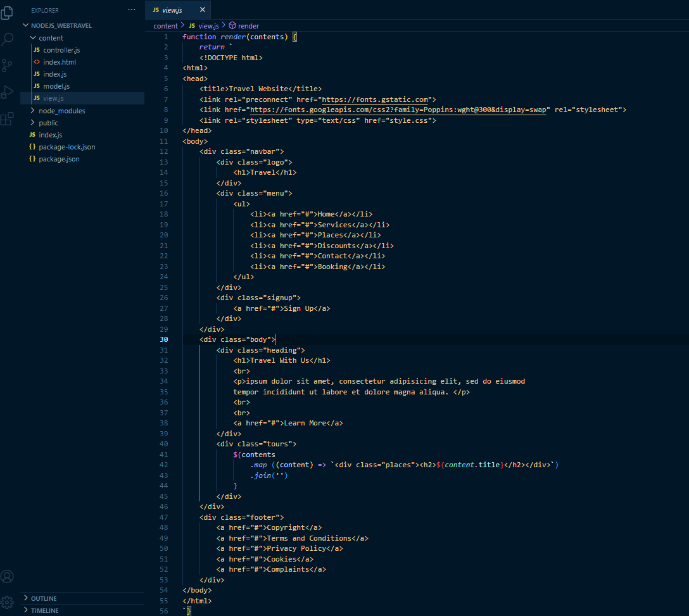Open model.js from the Explorer

(56, 86)
